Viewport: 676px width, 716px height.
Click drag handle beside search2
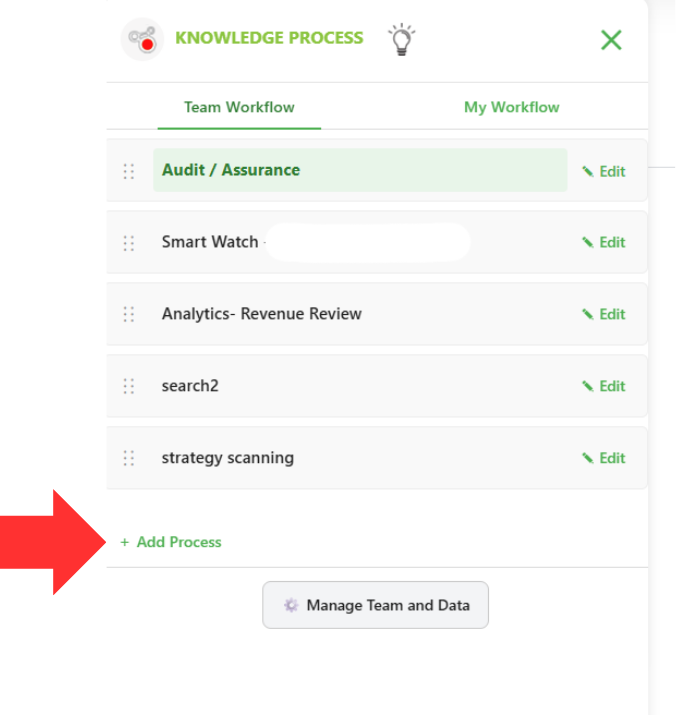[x=128, y=387]
